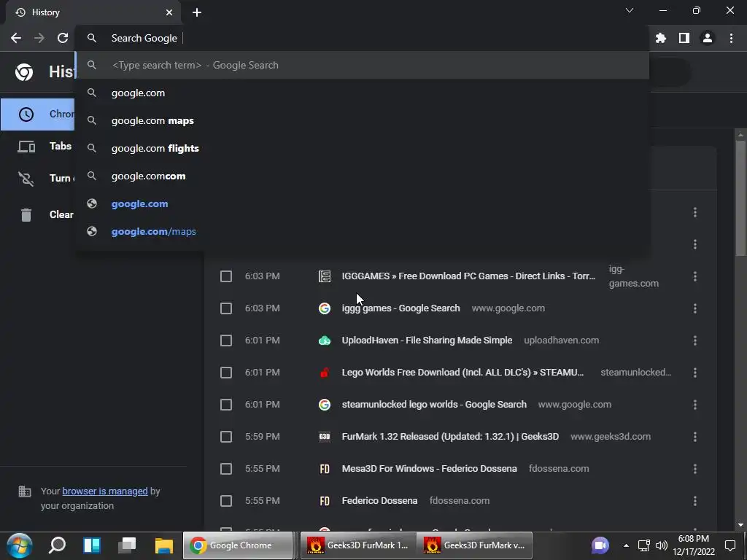The width and height of the screenshot is (747, 560).
Task: Open more actions for Federico Dossena entry
Action: coord(695,501)
